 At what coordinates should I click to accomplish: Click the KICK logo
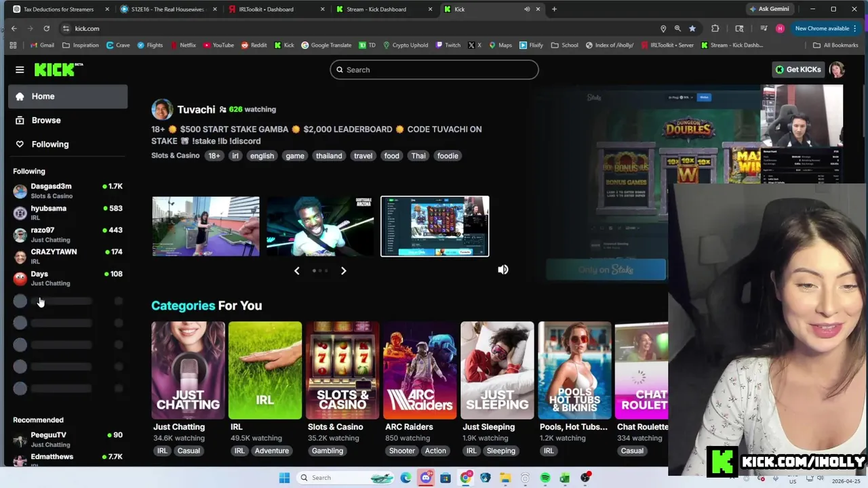point(58,69)
